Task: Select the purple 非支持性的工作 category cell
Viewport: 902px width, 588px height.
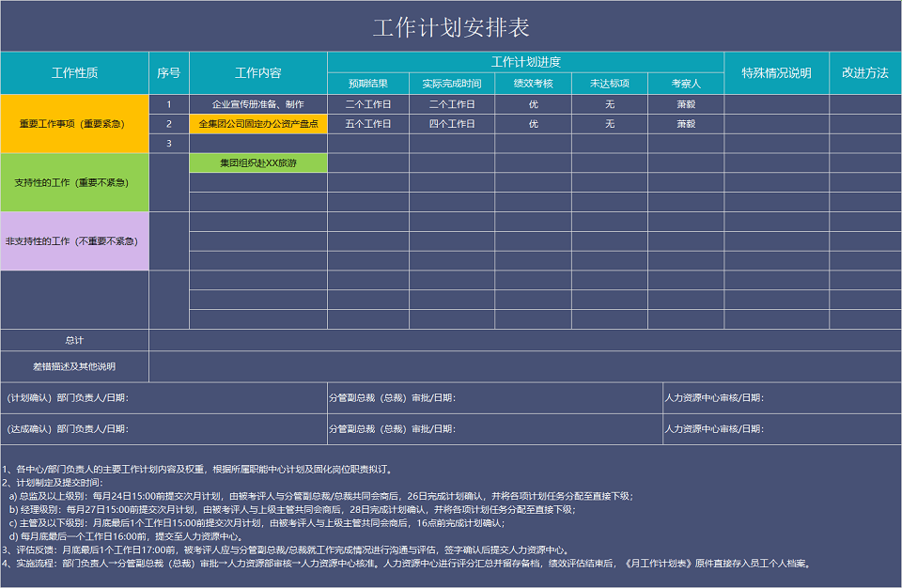Action: pyautogui.click(x=74, y=241)
